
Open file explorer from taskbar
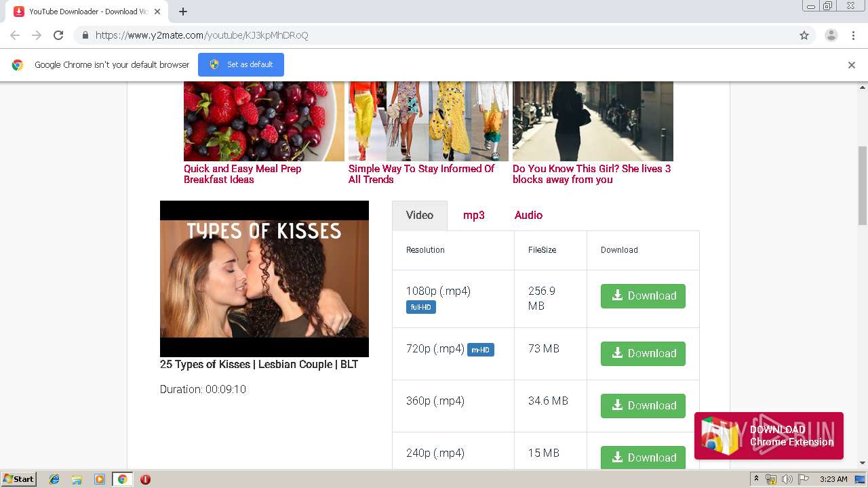coord(77,479)
